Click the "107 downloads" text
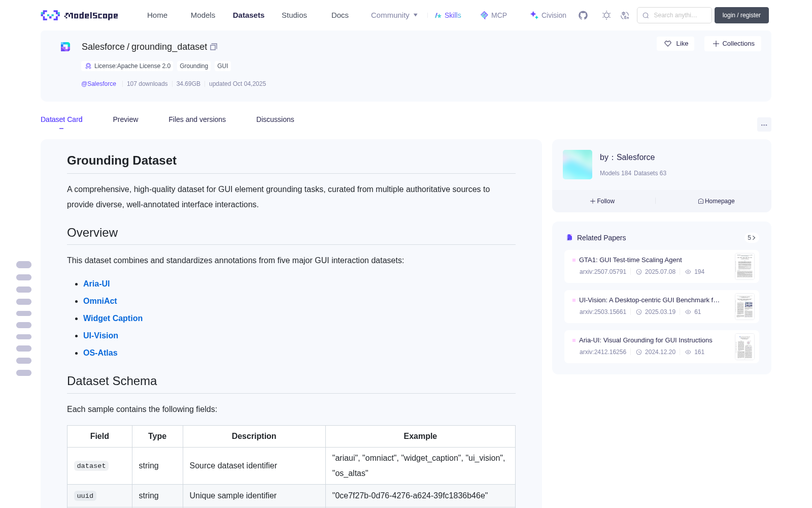812x508 pixels. pos(147,84)
